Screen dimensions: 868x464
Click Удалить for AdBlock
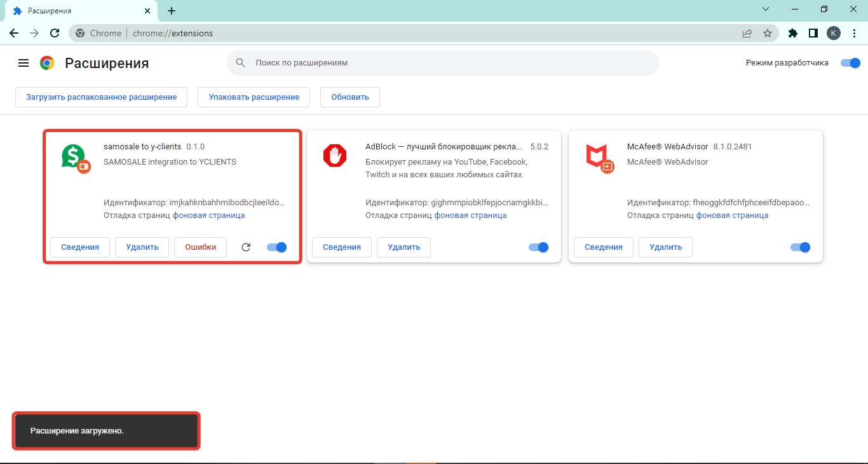[x=404, y=247]
